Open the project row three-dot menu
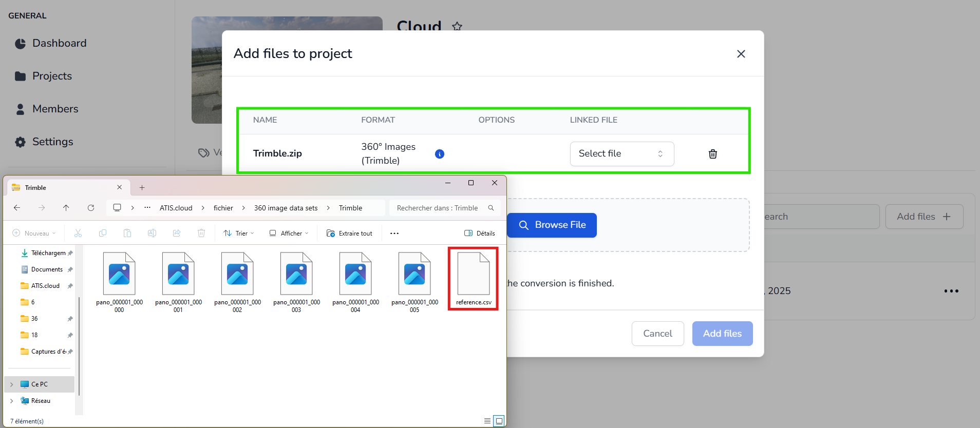The height and width of the screenshot is (428, 980). [x=951, y=291]
